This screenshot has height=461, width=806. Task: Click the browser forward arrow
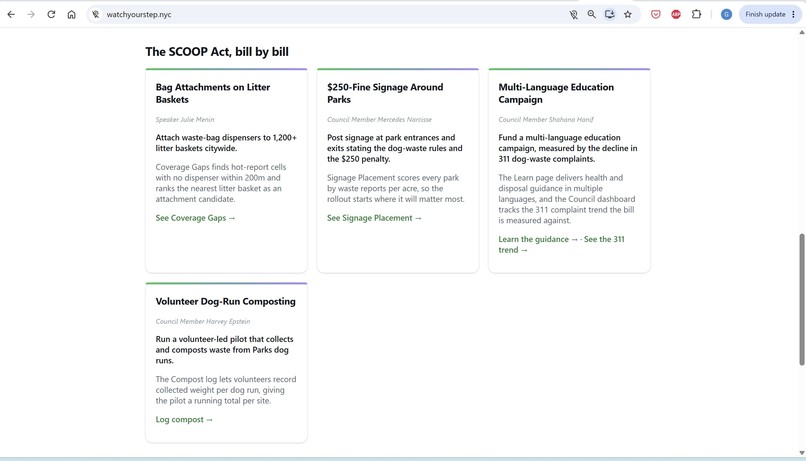[31, 14]
